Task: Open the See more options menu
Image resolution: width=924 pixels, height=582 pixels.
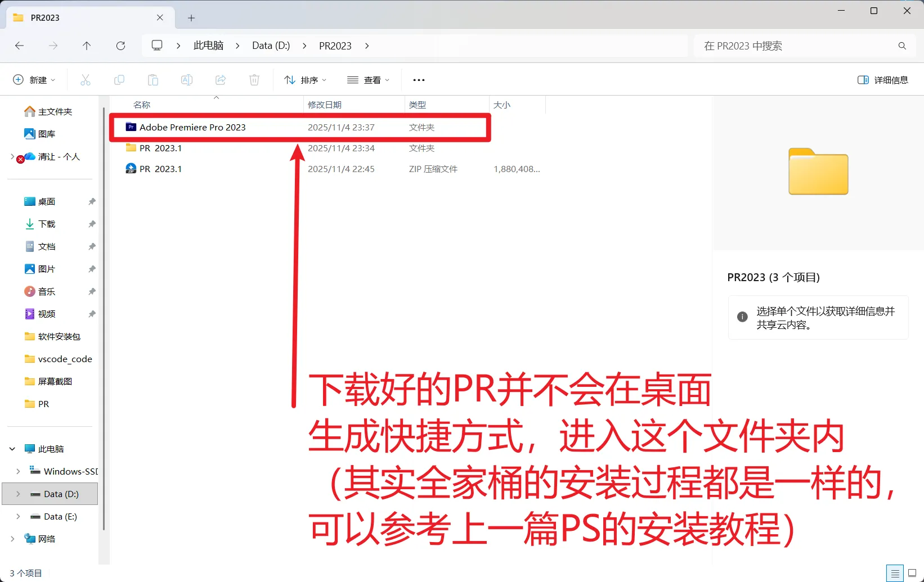Action: point(419,80)
